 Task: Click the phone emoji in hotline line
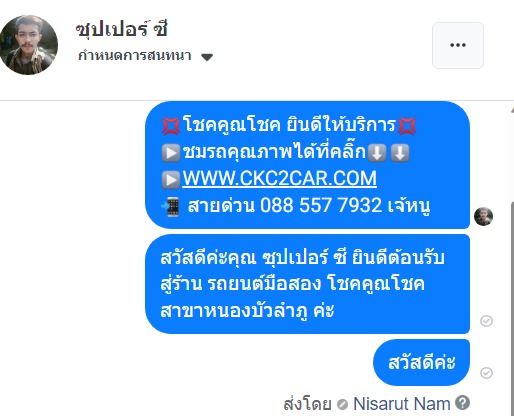tap(170, 207)
